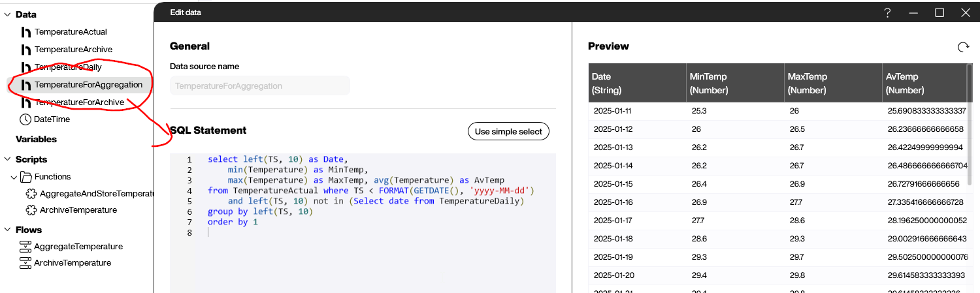Screen dimensions: 980x293
Task: Collapse the Scripts section
Action: 7,159
